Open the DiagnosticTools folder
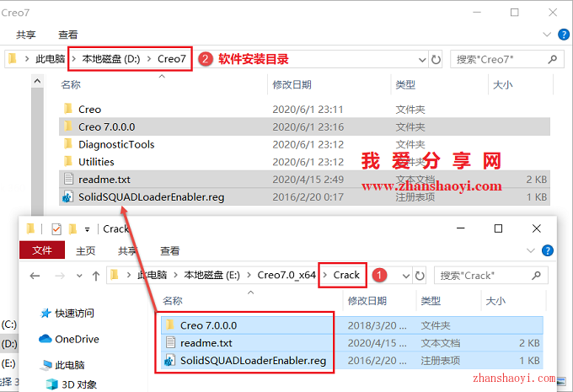 [x=116, y=144]
